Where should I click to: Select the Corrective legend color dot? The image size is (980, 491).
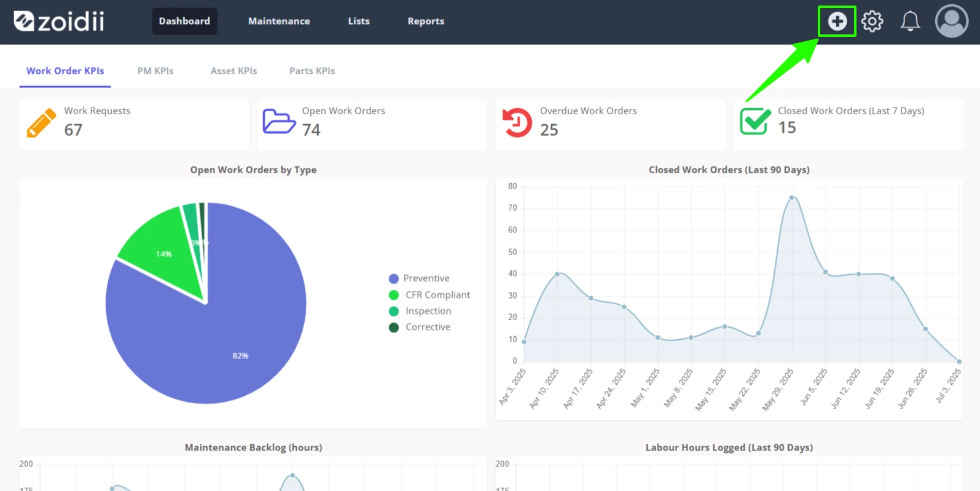coord(394,328)
